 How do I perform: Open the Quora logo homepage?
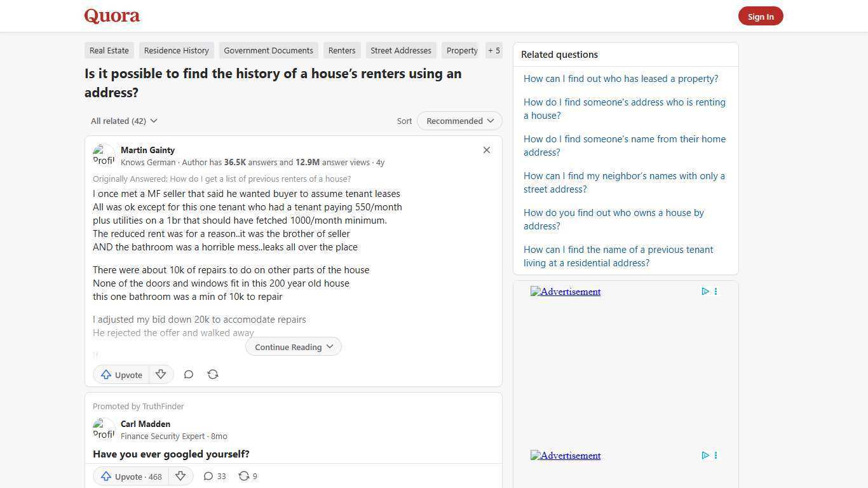(111, 16)
